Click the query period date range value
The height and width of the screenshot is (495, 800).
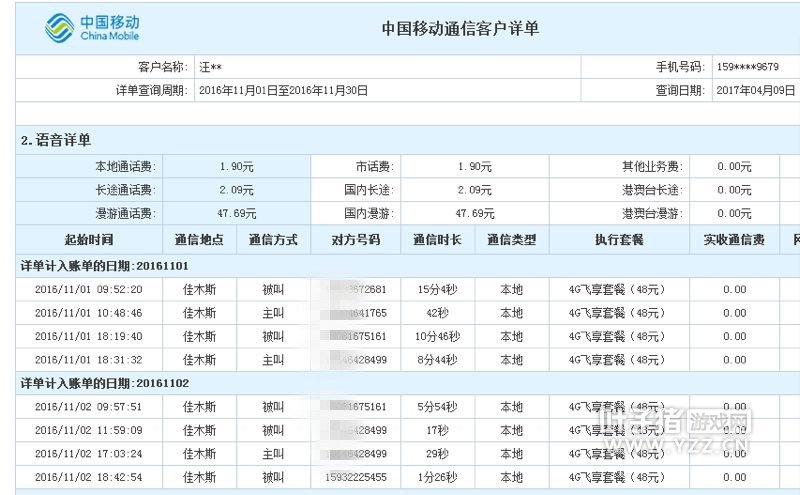click(284, 90)
